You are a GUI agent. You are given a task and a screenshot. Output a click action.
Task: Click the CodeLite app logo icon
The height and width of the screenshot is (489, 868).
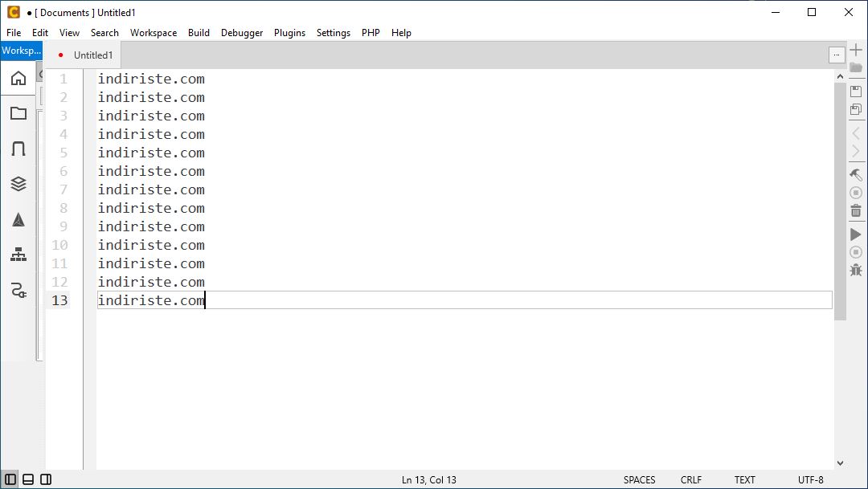point(14,12)
